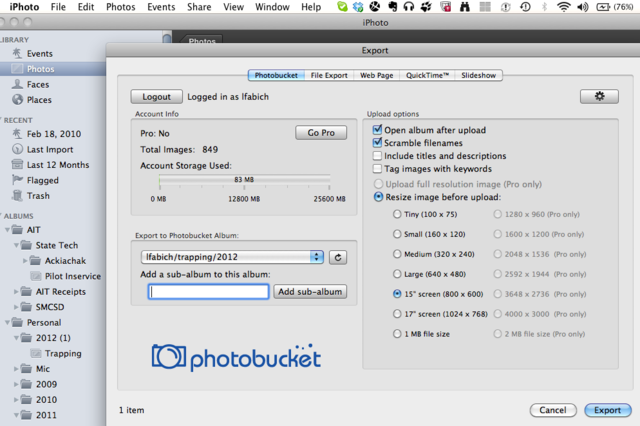Collapse the Personal folder triangle

tap(7, 323)
